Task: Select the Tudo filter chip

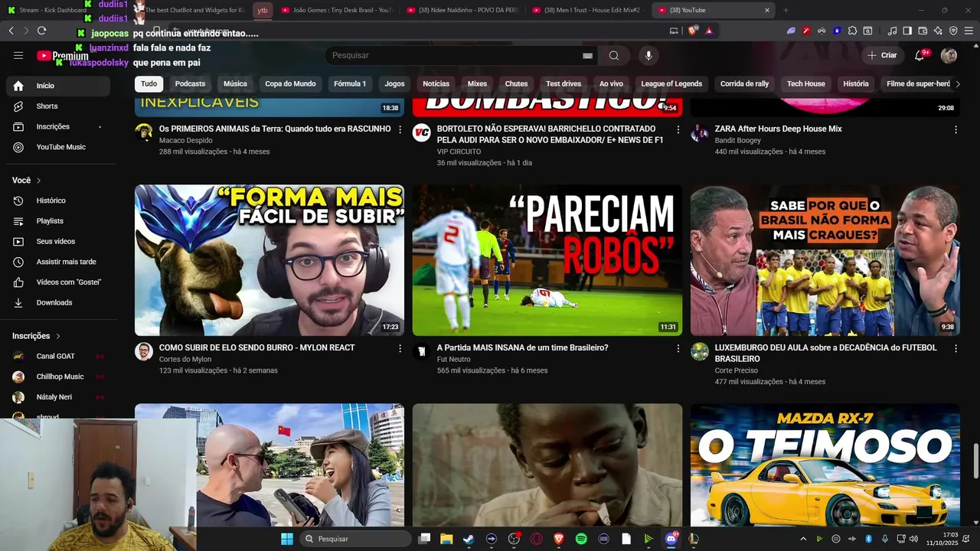Action: 149,84
